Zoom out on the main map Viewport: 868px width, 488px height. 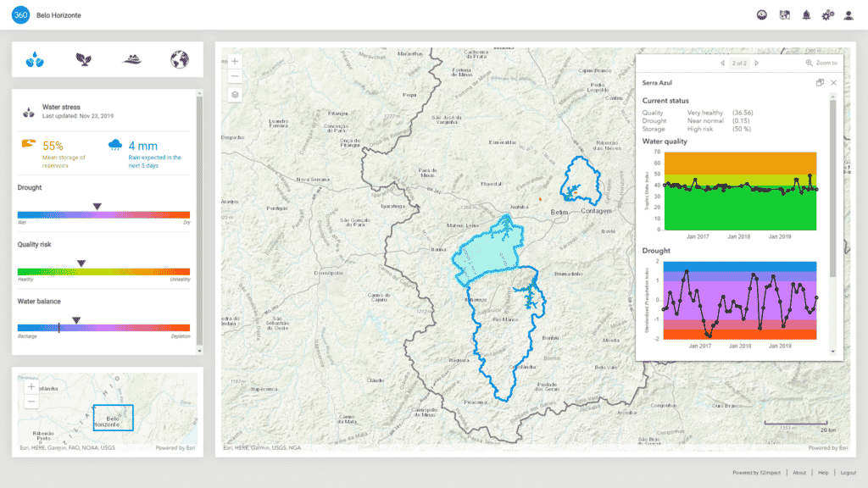pos(235,76)
